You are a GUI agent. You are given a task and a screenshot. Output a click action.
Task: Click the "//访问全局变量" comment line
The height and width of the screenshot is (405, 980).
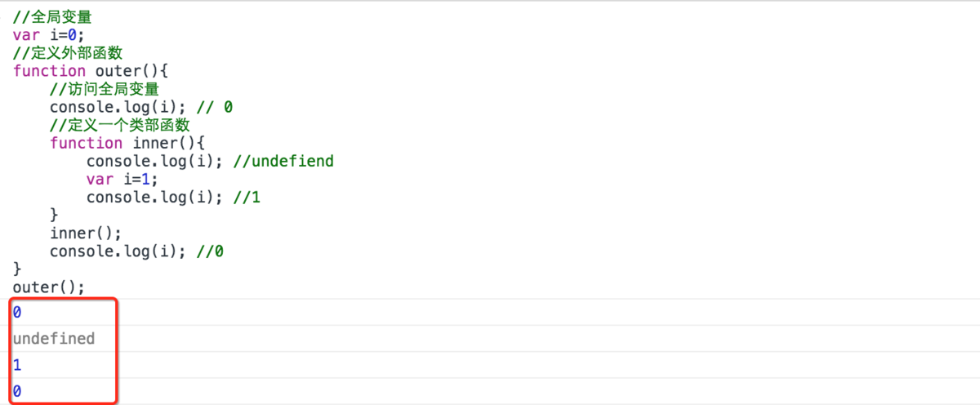pyautogui.click(x=104, y=89)
